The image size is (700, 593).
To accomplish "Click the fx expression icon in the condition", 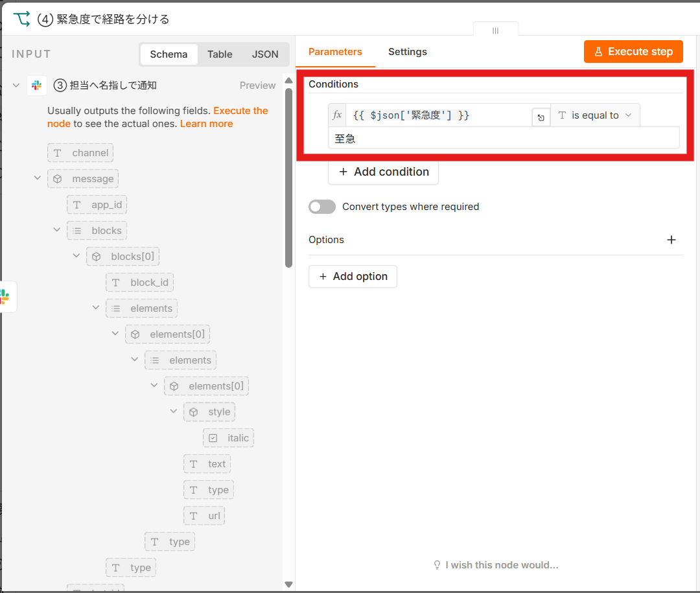I will (337, 115).
